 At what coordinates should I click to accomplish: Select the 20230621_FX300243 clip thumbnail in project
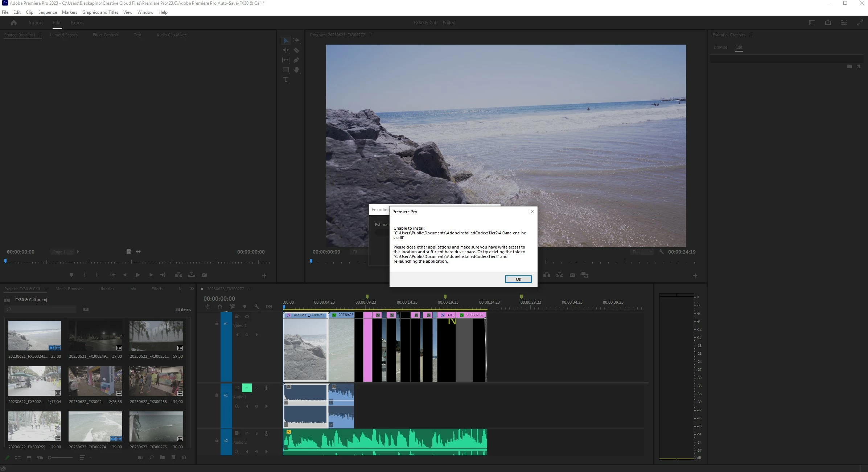tap(34, 335)
